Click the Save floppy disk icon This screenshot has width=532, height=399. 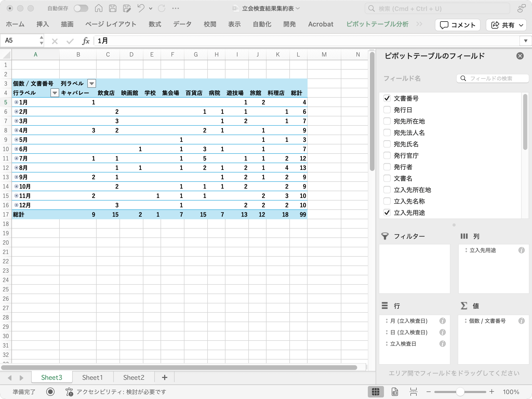pyautogui.click(x=113, y=9)
